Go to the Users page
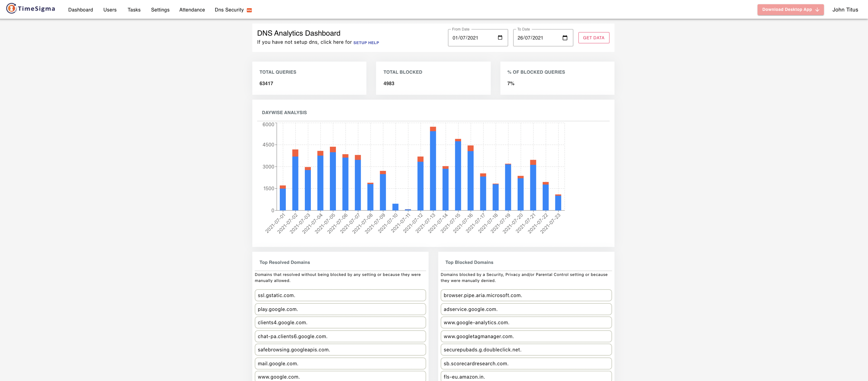This screenshot has height=381, width=868. [x=110, y=10]
